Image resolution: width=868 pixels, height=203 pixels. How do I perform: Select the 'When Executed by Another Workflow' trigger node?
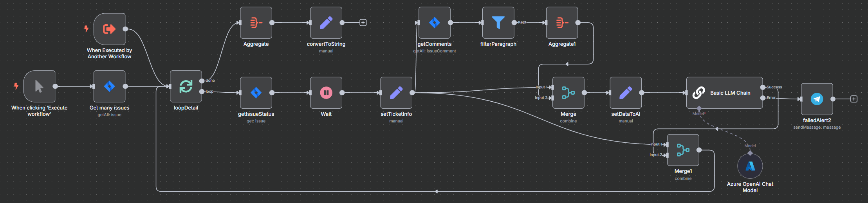click(x=109, y=29)
